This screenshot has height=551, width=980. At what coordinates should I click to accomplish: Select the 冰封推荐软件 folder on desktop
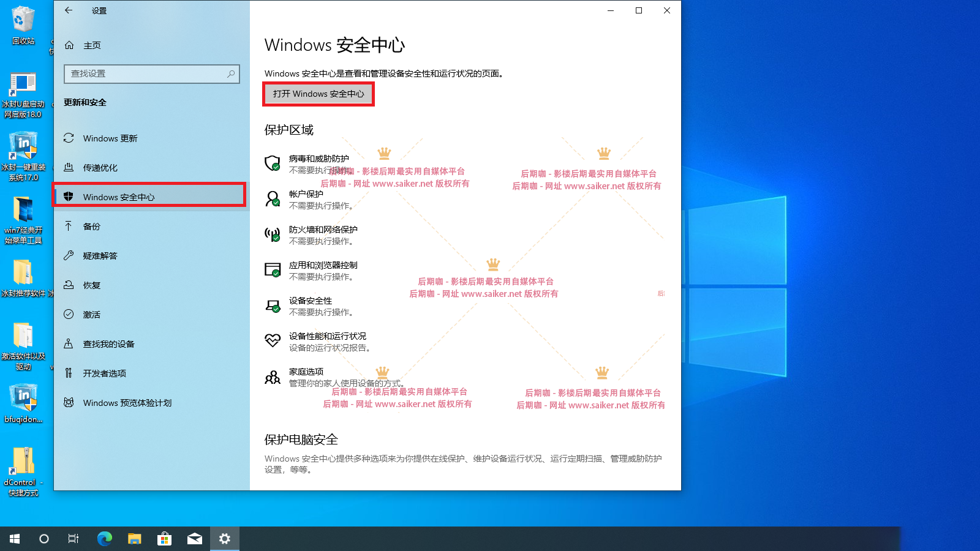tap(23, 279)
